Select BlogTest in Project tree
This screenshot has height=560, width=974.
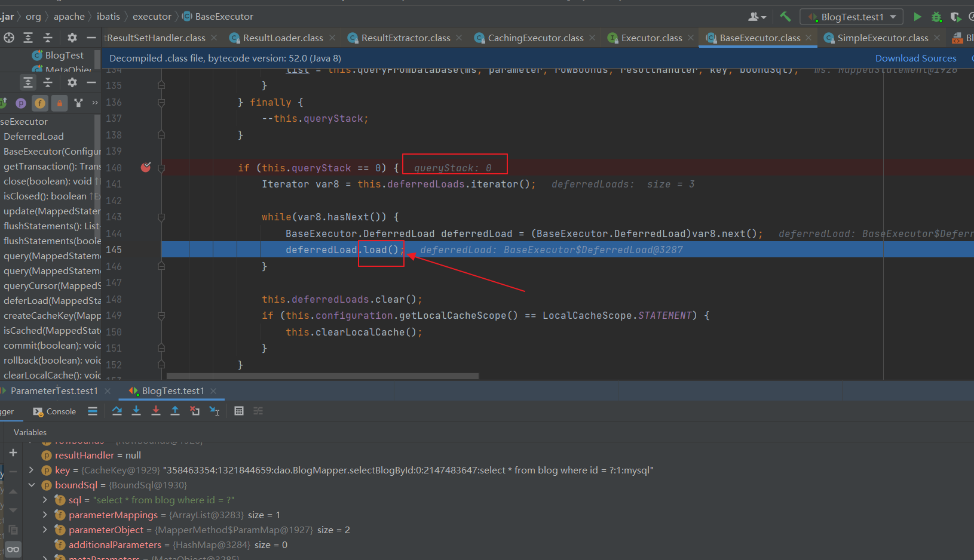point(57,56)
